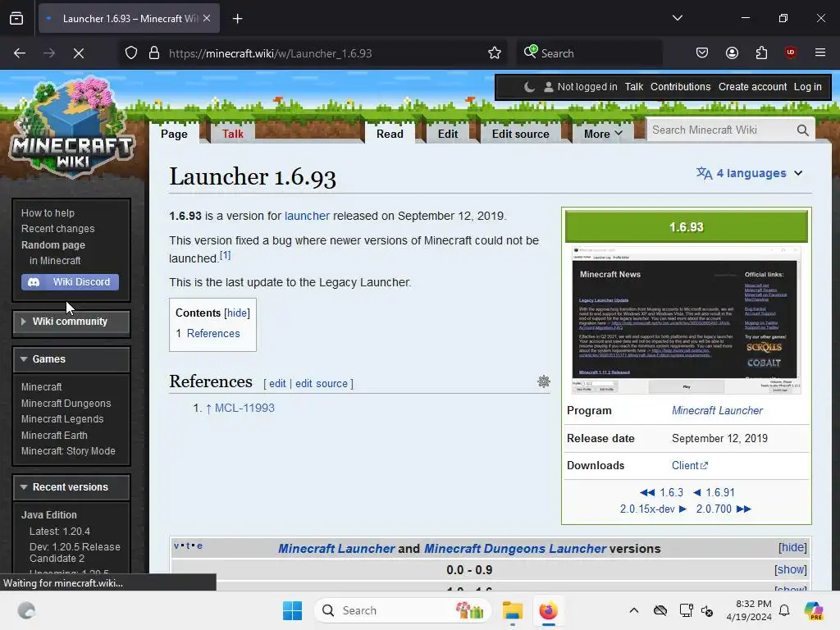Open the launcher screenshot thumbnail
840x630 pixels.
point(687,320)
